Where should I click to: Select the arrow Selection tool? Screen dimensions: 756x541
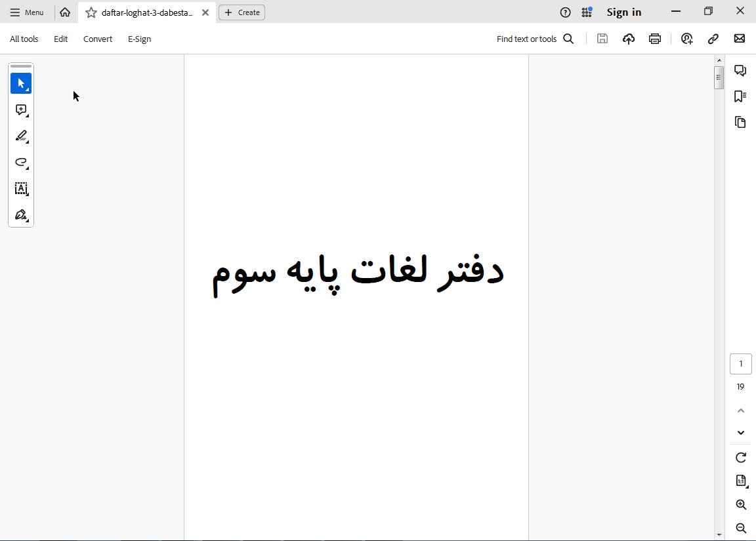point(21,83)
